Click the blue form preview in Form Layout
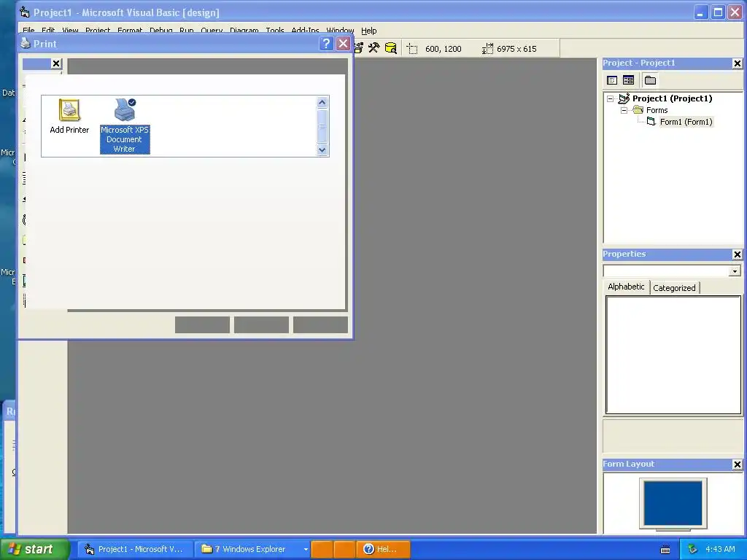747x560 pixels. pos(673,503)
